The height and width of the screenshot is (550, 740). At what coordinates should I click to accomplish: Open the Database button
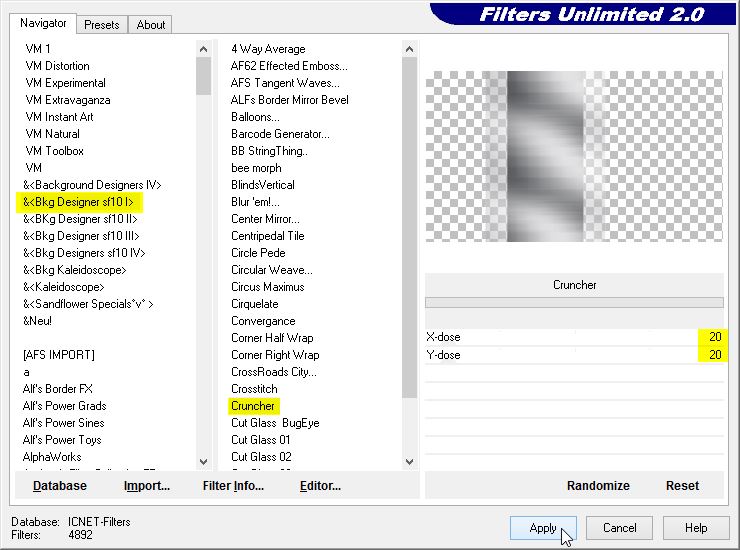tap(60, 486)
